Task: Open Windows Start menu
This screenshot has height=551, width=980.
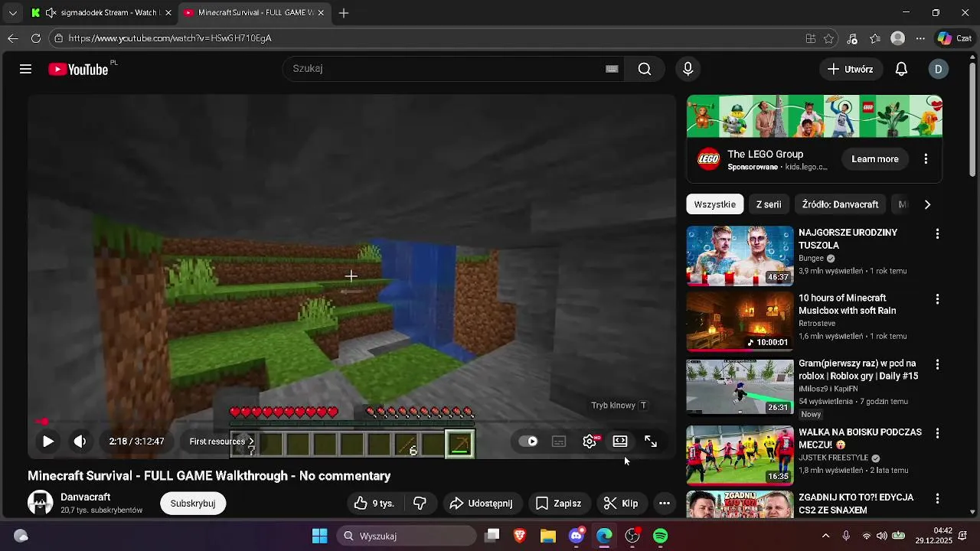Action: click(x=320, y=536)
